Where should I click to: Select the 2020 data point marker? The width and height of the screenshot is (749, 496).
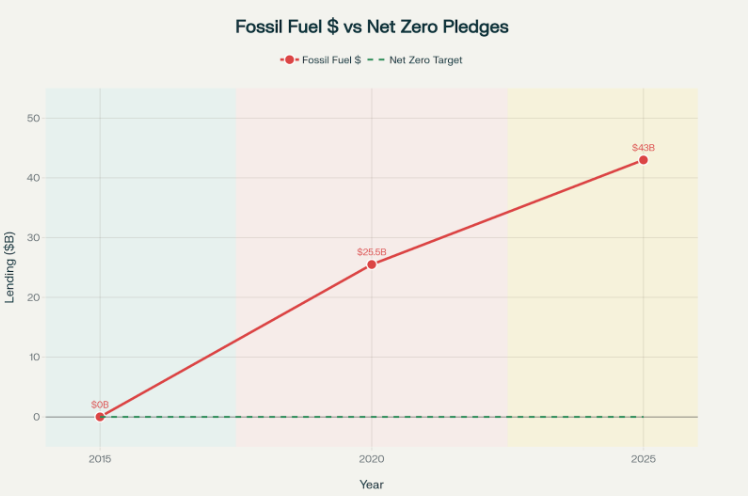372,265
